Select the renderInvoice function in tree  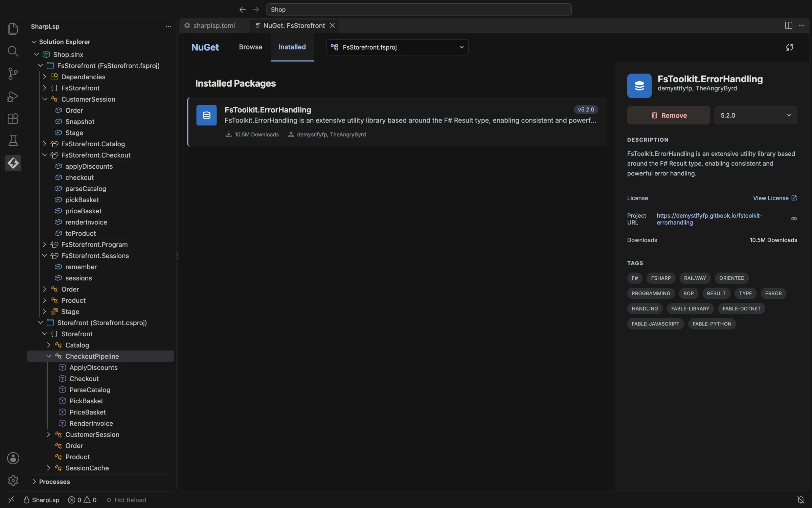pos(86,222)
